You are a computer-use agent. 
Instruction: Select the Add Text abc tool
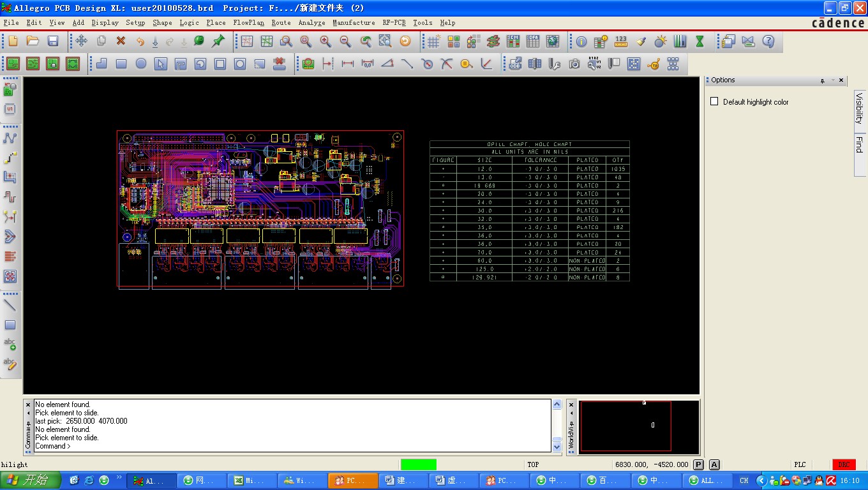point(10,345)
